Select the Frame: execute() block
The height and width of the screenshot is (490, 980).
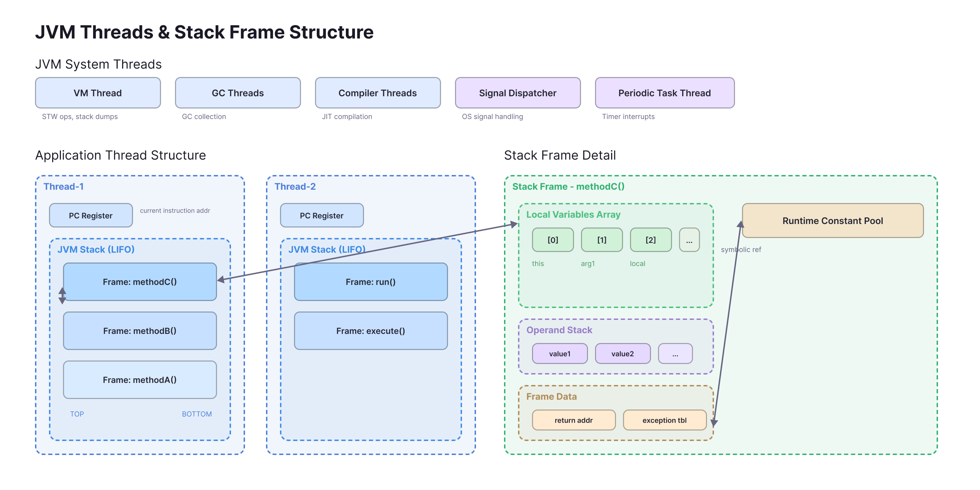click(371, 331)
